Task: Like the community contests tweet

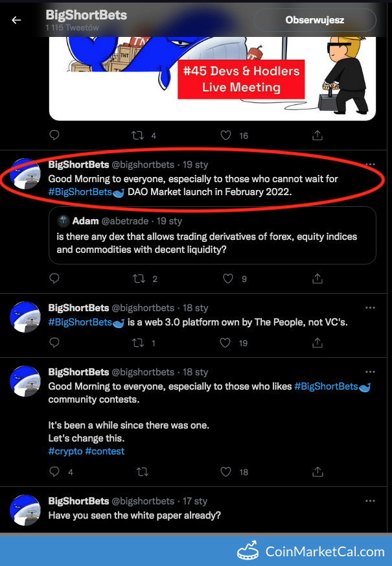Action: 225,471
